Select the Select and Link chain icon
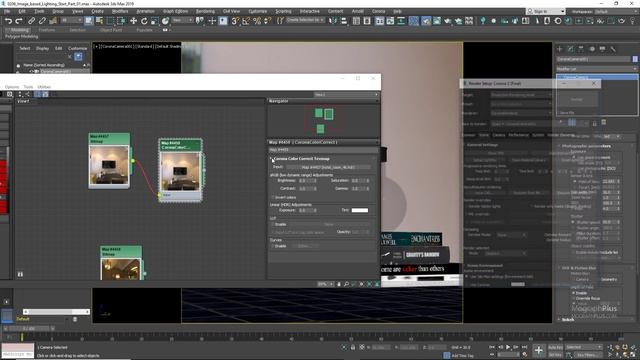The width and height of the screenshot is (640, 360). pos(31,21)
